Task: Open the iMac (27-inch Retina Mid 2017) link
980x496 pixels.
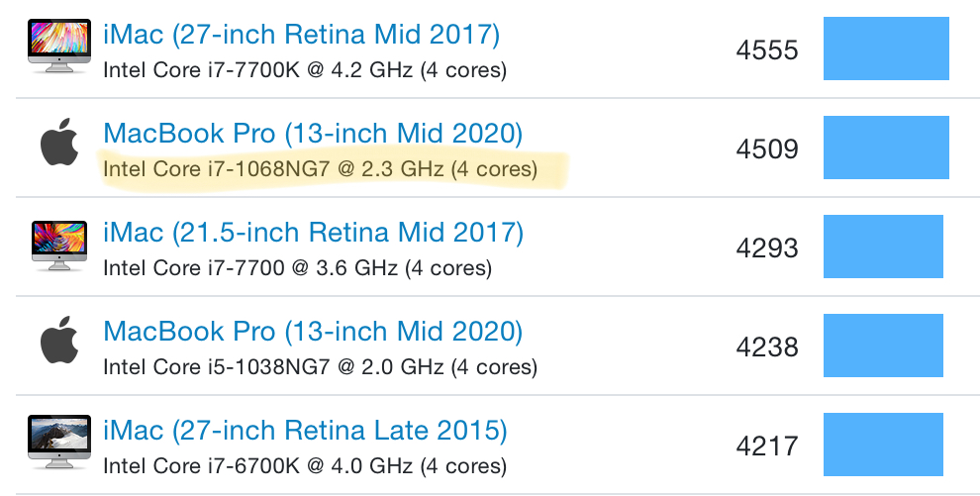Action: [301, 35]
